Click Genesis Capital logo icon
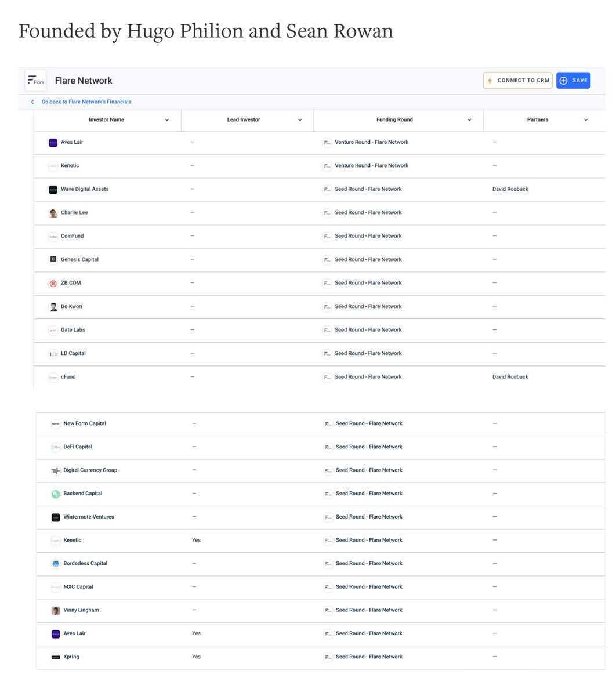The image size is (616, 696). 53,260
